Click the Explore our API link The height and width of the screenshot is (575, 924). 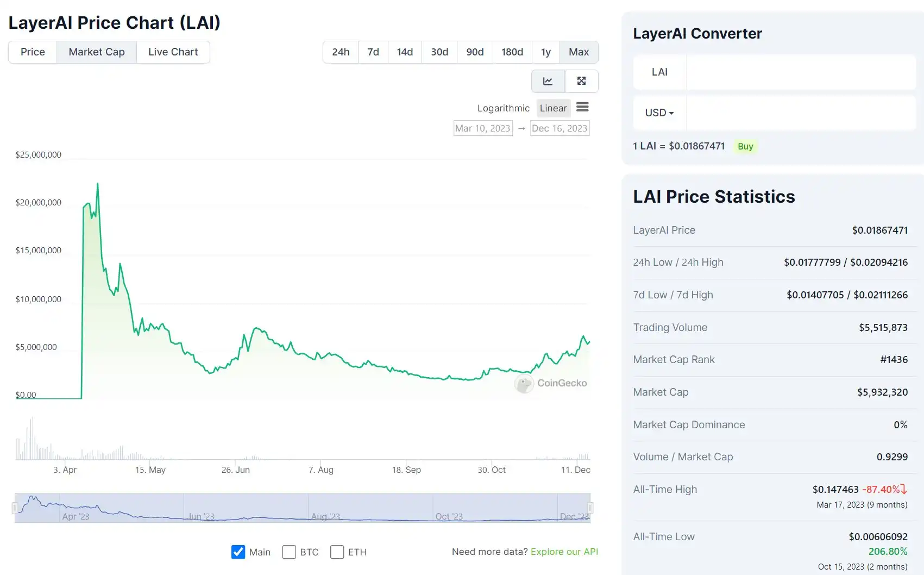(x=564, y=552)
